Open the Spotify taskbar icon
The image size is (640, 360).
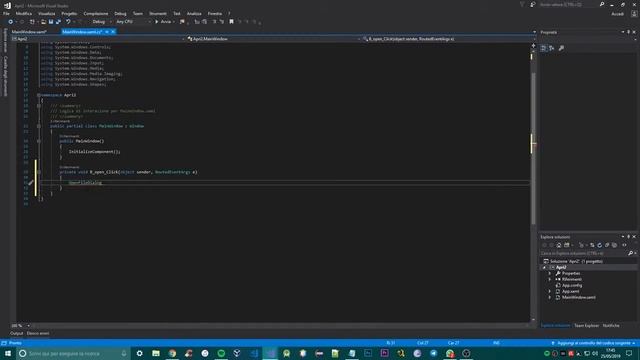coord(221,353)
